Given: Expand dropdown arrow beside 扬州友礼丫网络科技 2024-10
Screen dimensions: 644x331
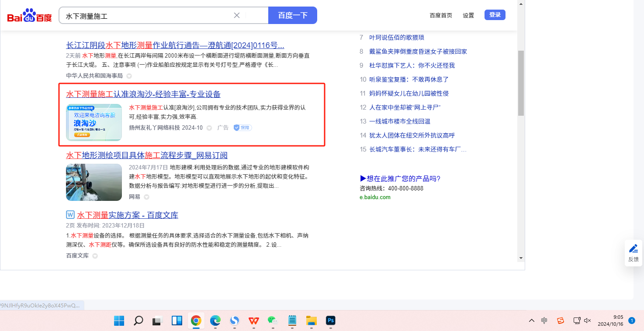Looking at the screenshot, I should click(209, 128).
